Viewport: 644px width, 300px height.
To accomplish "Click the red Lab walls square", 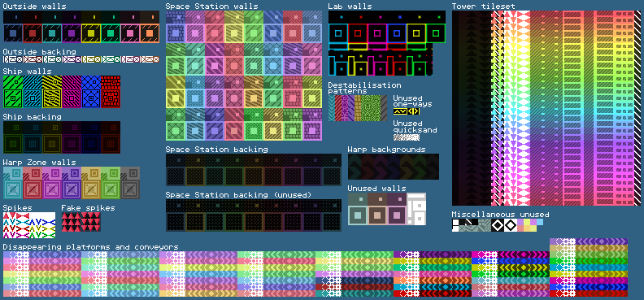I will click(x=358, y=33).
